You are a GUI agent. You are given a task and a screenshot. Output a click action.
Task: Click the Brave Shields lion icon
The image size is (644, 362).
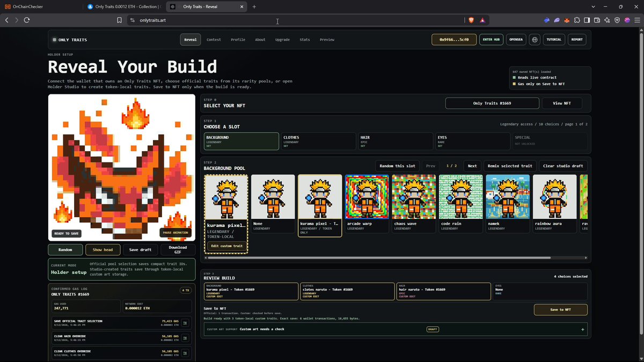[471, 20]
